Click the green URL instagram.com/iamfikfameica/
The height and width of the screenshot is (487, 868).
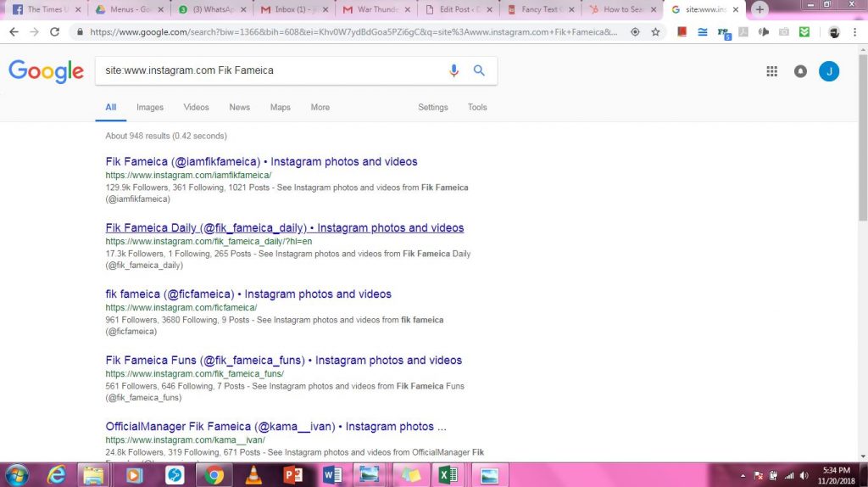[x=188, y=175]
